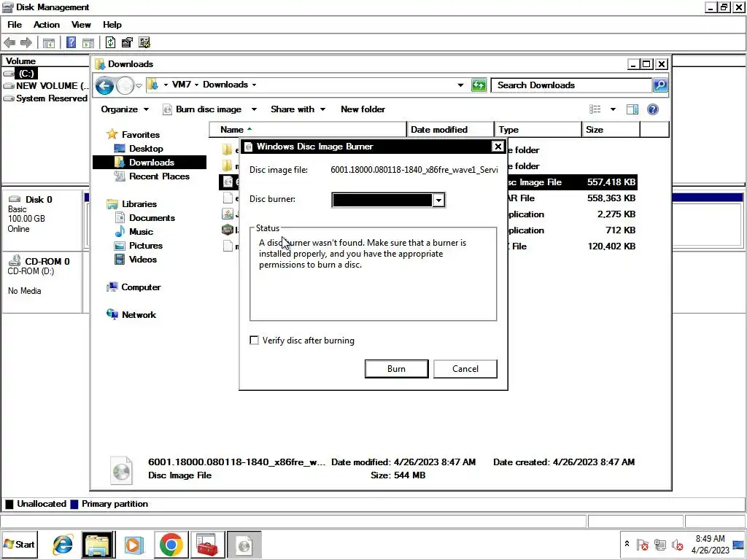Viewport: 747px width, 560px height.
Task: Open the View menu
Action: pos(81,25)
